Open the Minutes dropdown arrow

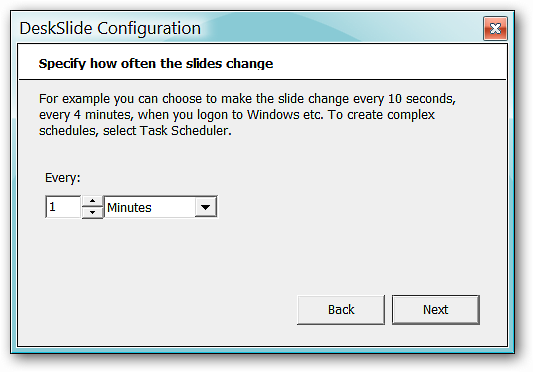point(205,207)
